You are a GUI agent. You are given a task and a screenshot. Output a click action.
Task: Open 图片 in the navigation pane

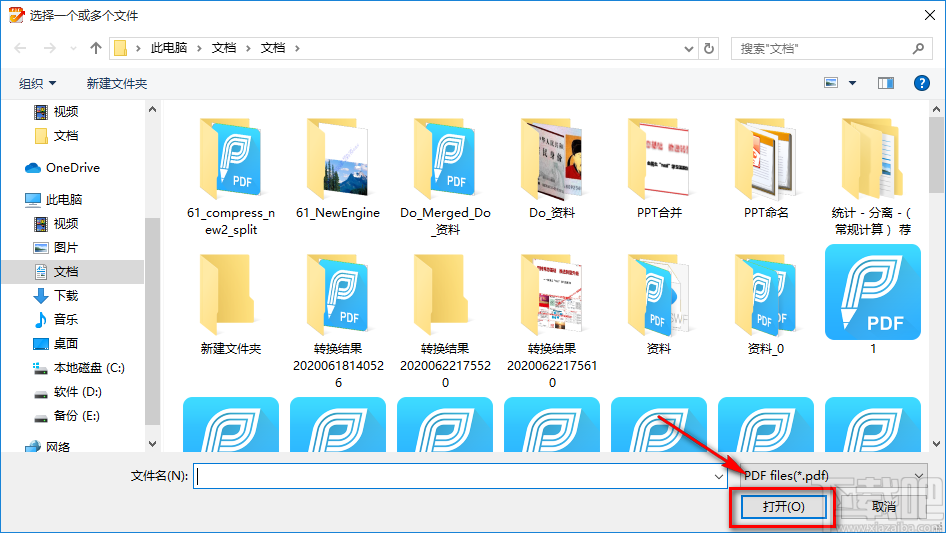[x=56, y=247]
